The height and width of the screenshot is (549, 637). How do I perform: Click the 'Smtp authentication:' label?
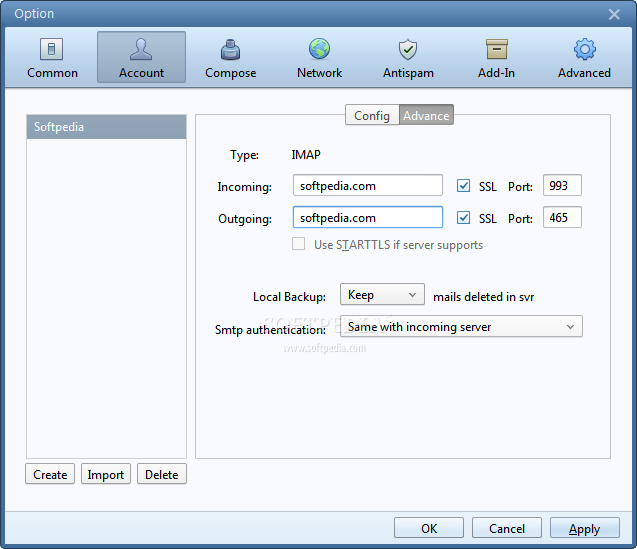pos(270,330)
